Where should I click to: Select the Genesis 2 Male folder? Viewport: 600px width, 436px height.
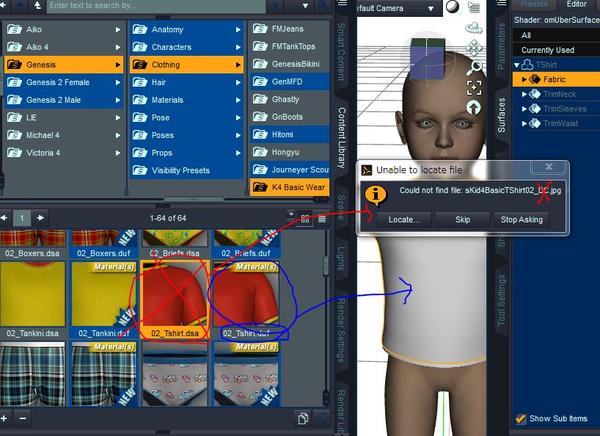tap(64, 100)
